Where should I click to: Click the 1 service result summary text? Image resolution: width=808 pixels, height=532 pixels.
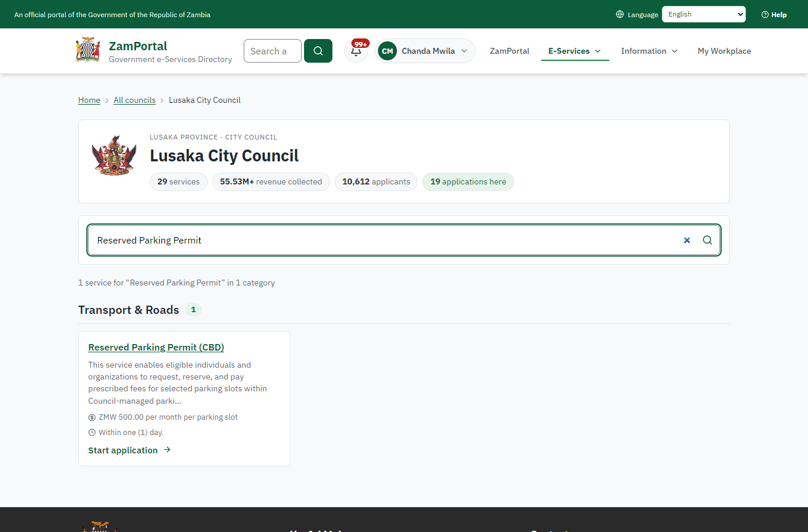176,283
